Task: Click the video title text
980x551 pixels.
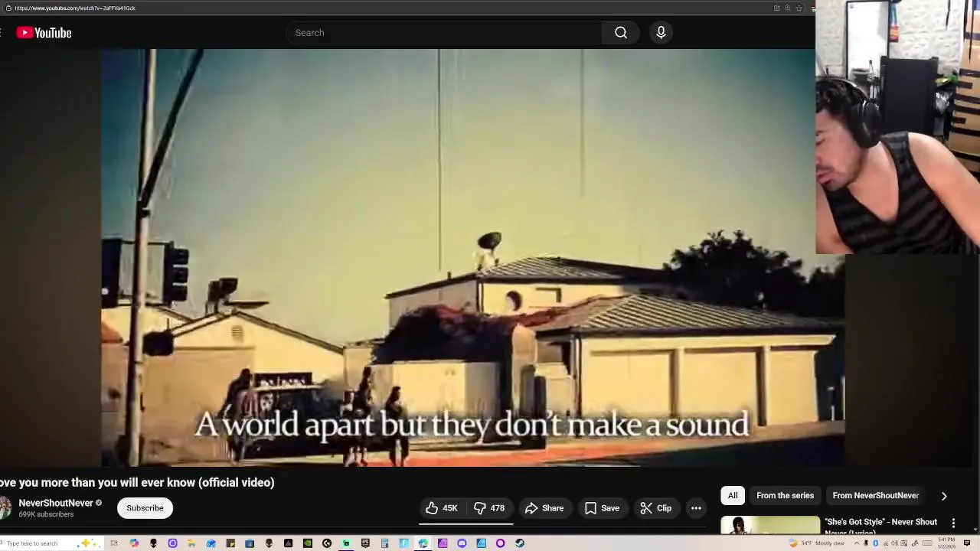Action: tap(137, 482)
